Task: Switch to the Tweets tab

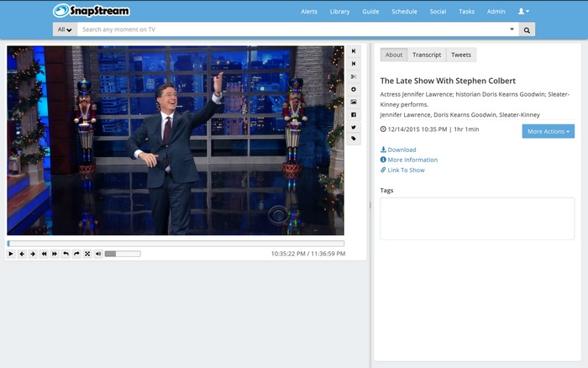Action: 461,55
